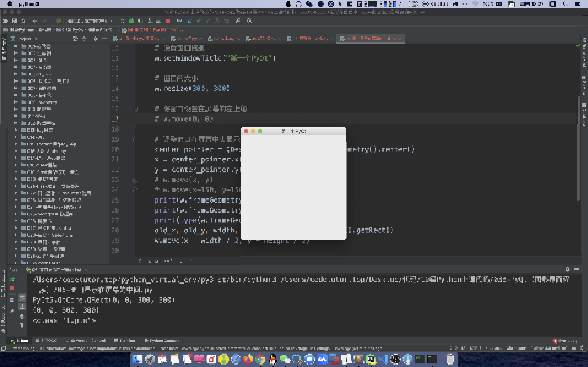The width and height of the screenshot is (588, 367).
Task: Clear Run console with trash icon
Action: (x=22, y=325)
